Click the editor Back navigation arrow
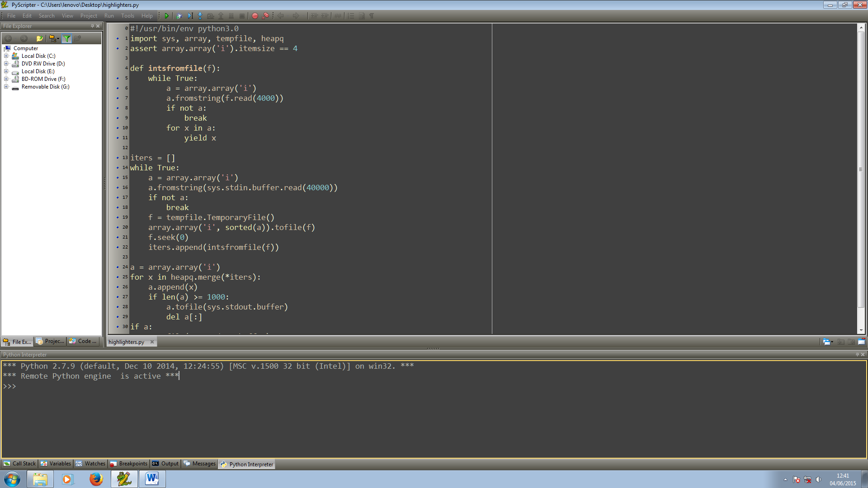 pyautogui.click(x=281, y=16)
